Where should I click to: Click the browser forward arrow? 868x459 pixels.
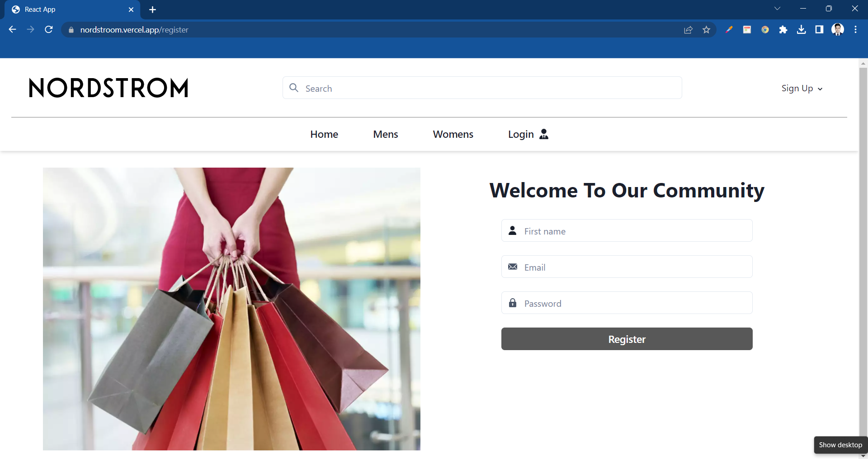[31, 29]
